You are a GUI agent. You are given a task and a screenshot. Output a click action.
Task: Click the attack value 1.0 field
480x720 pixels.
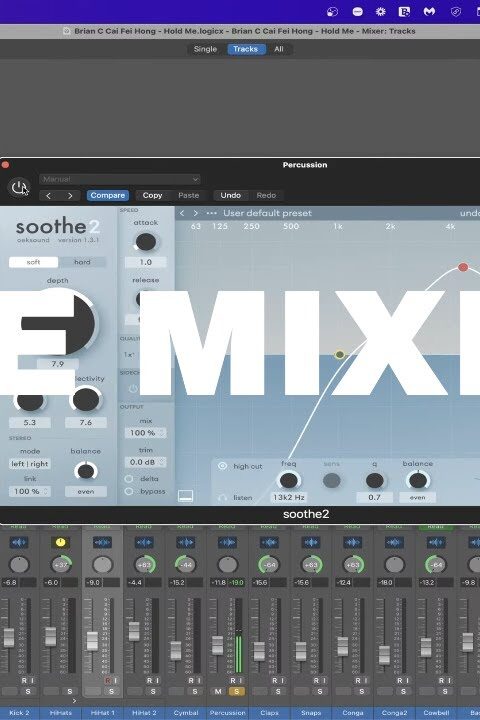click(146, 262)
